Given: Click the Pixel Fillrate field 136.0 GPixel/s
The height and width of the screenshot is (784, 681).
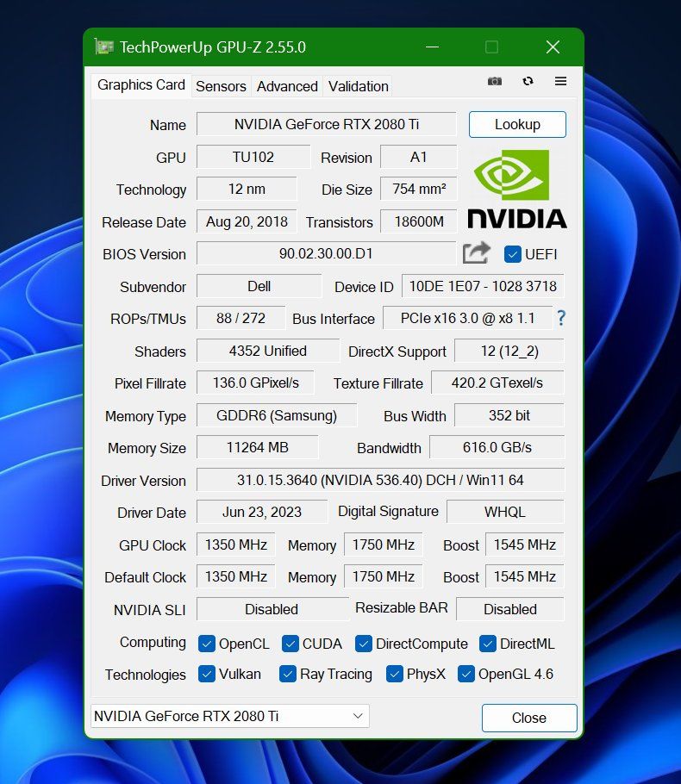Looking at the screenshot, I should [255, 383].
